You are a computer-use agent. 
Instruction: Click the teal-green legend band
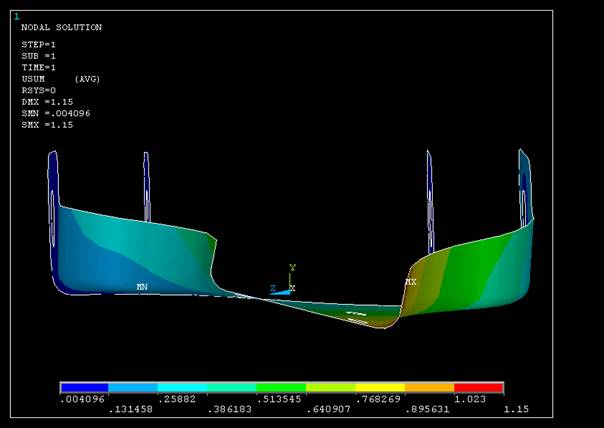click(232, 388)
